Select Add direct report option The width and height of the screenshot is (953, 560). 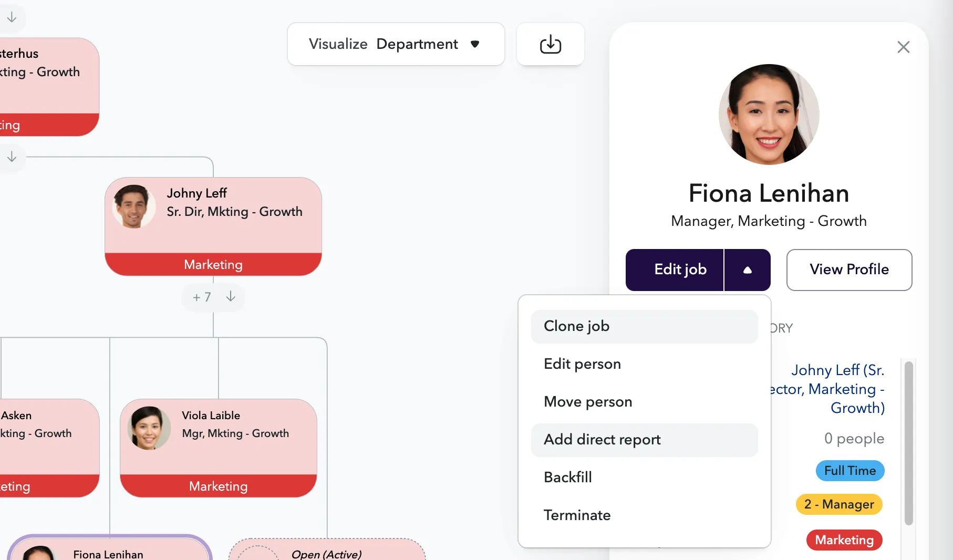(644, 440)
